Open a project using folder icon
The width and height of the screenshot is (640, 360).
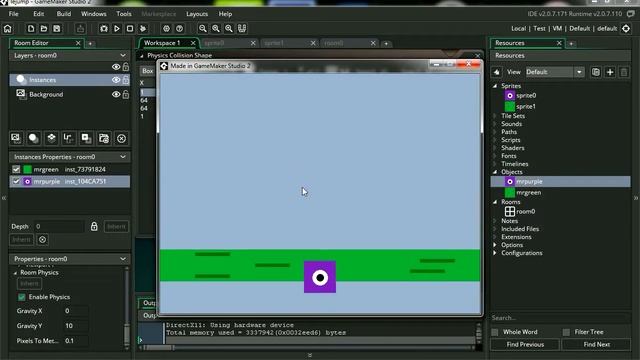coord(44,29)
